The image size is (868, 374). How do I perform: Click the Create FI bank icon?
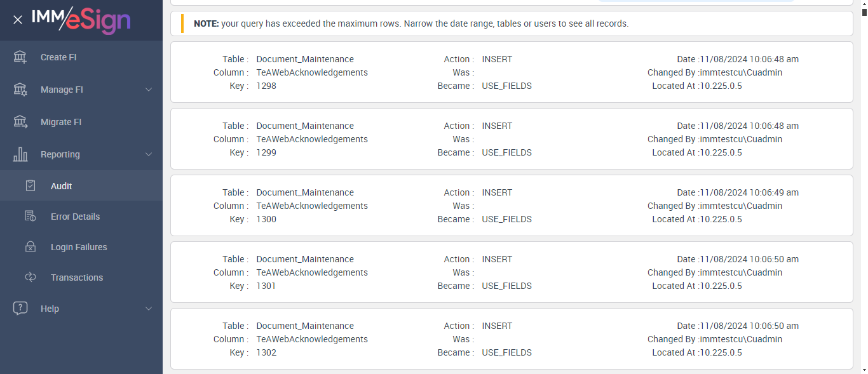(x=20, y=57)
